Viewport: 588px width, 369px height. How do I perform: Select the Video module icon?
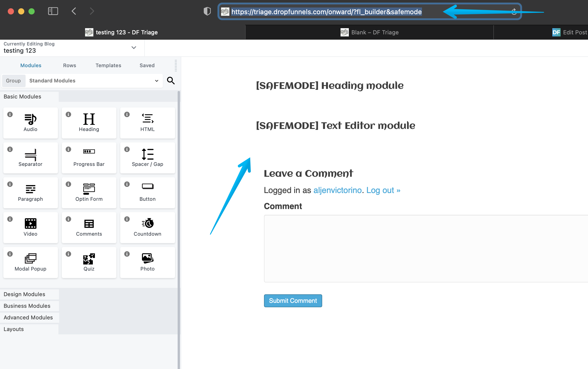(30, 223)
